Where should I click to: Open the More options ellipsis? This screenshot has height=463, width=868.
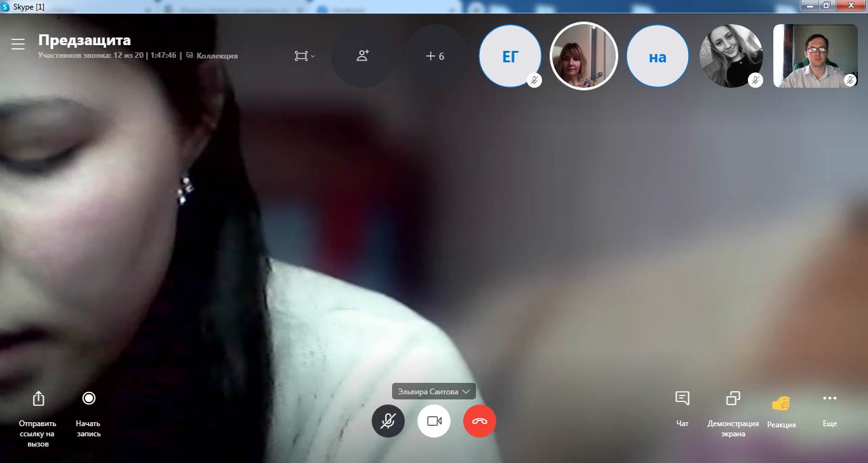coord(829,399)
